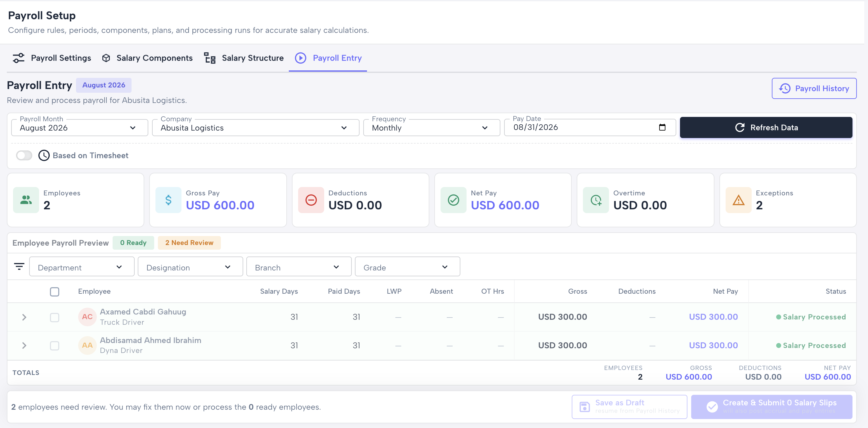Click the OT Hrs column header

(493, 291)
